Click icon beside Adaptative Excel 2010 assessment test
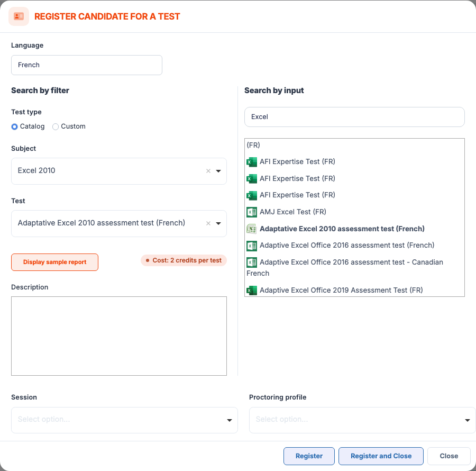Image resolution: width=476 pixels, height=471 pixels. (x=252, y=229)
